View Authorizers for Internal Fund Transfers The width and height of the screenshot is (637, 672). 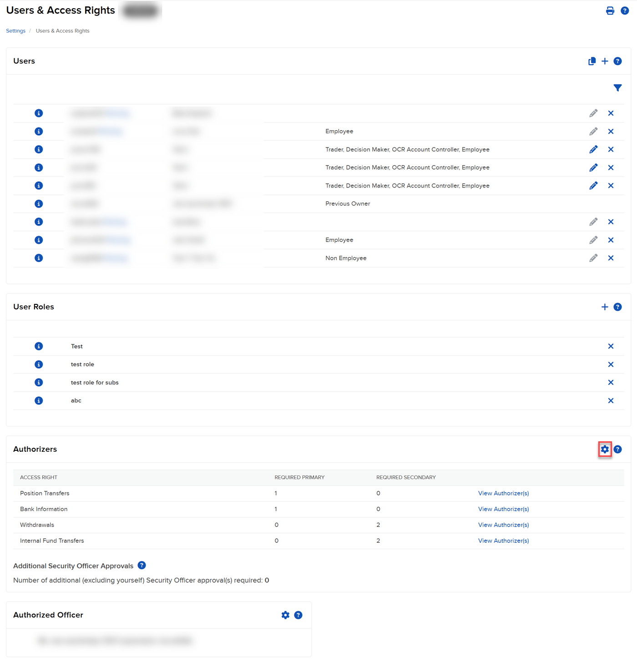(503, 541)
